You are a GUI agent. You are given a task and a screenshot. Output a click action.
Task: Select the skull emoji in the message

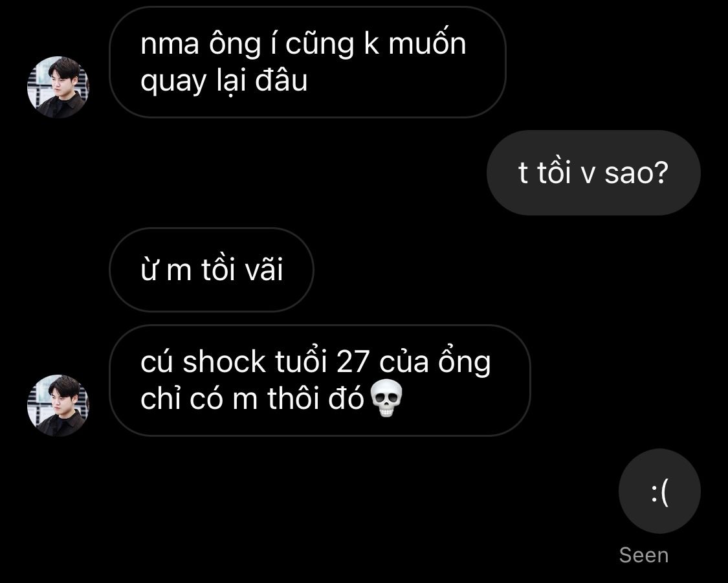pos(387,398)
